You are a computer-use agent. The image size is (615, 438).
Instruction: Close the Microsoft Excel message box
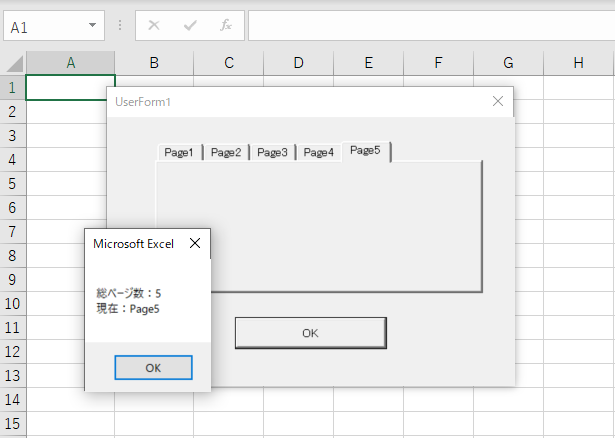[195, 243]
